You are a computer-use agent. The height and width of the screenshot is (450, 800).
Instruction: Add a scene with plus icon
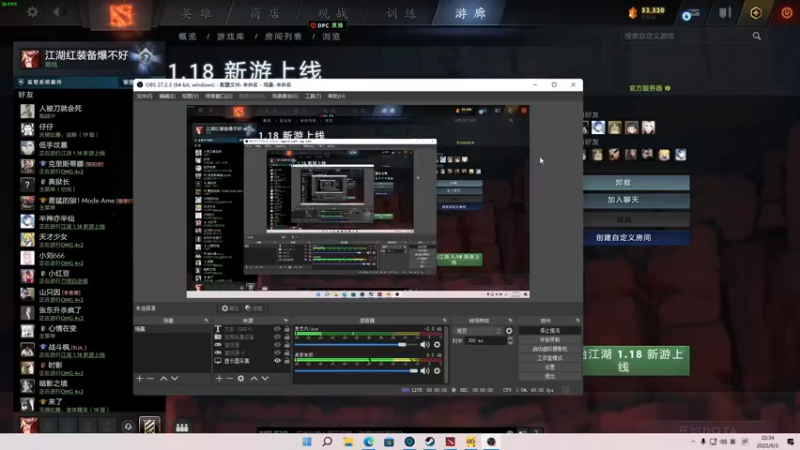click(x=139, y=379)
